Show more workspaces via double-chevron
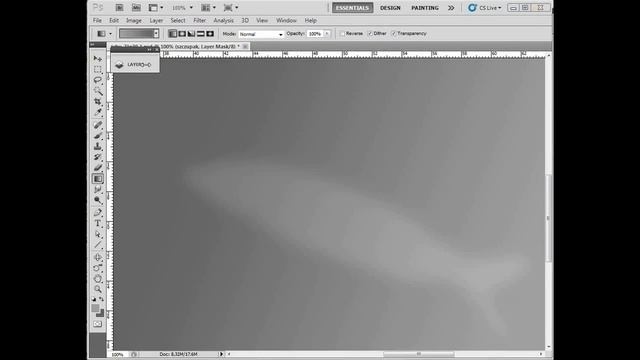 pyautogui.click(x=451, y=8)
